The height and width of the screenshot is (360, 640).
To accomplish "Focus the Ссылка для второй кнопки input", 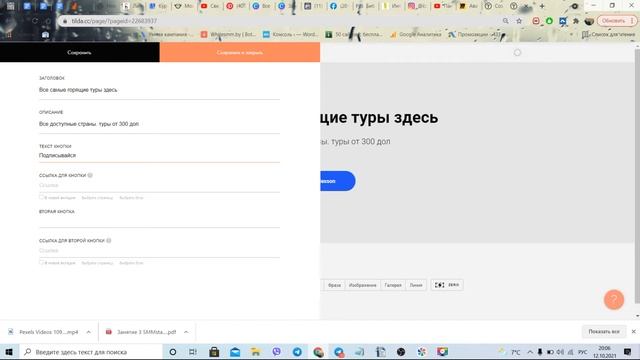I will pyautogui.click(x=159, y=251).
